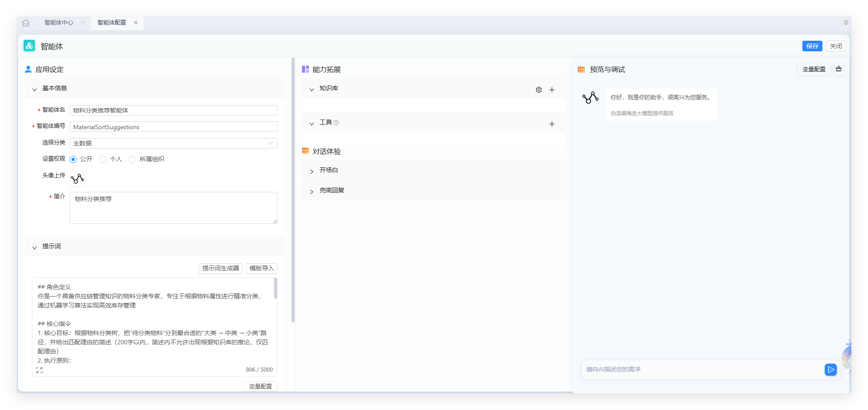Expand the 开场白 section

[x=312, y=171]
